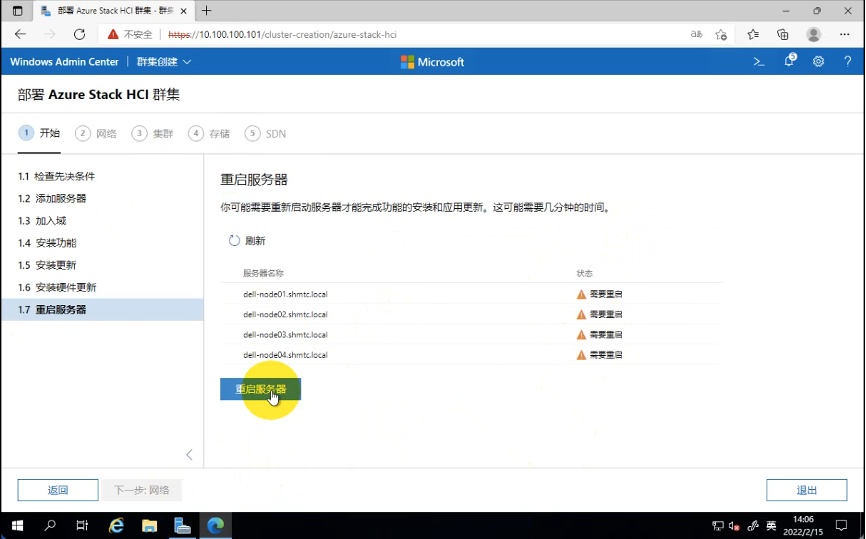This screenshot has height=539, width=866.
Task: Select step 1.3 加入域
Action: pos(103,221)
